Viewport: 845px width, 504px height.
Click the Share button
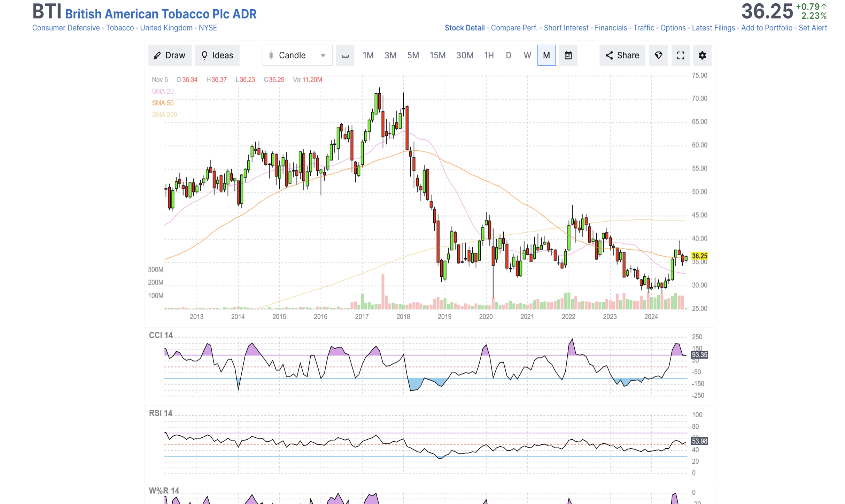[x=622, y=55]
